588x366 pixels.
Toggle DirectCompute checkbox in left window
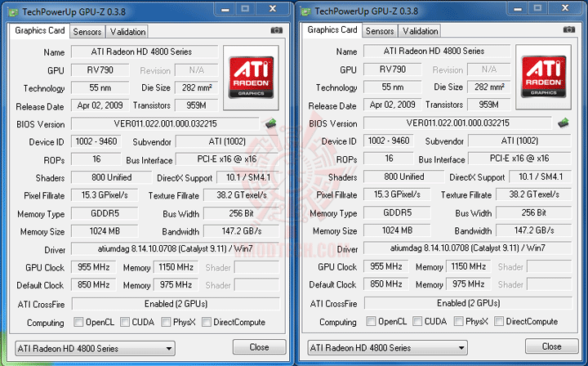(207, 322)
